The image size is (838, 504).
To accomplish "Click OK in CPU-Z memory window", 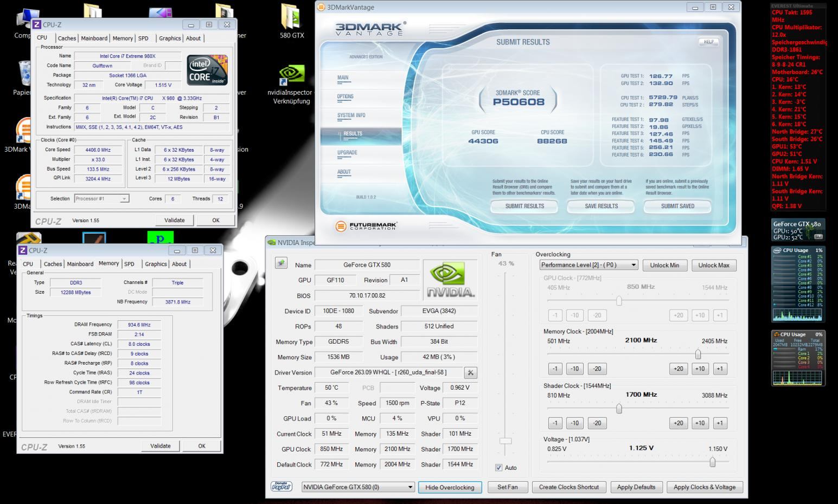I will pyautogui.click(x=202, y=446).
